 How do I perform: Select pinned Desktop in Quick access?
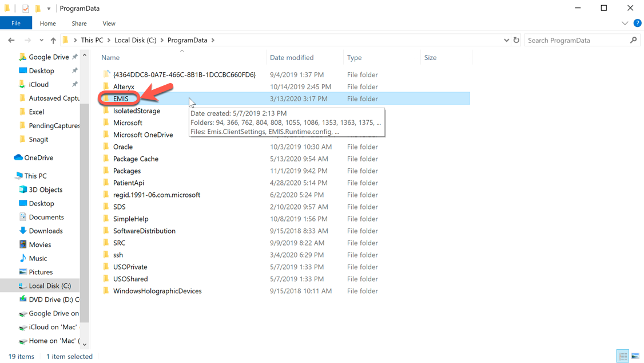pyautogui.click(x=41, y=70)
